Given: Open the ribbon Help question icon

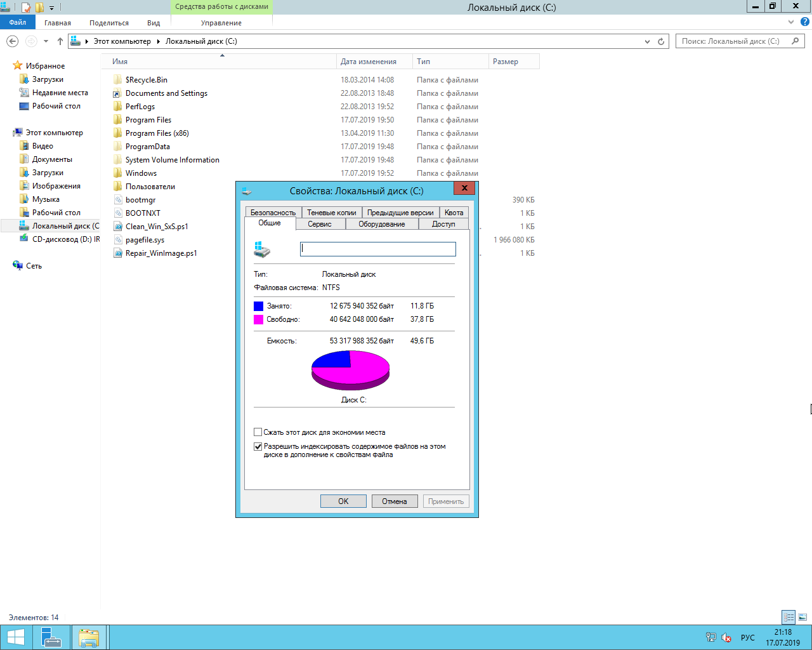Looking at the screenshot, I should click(804, 22).
